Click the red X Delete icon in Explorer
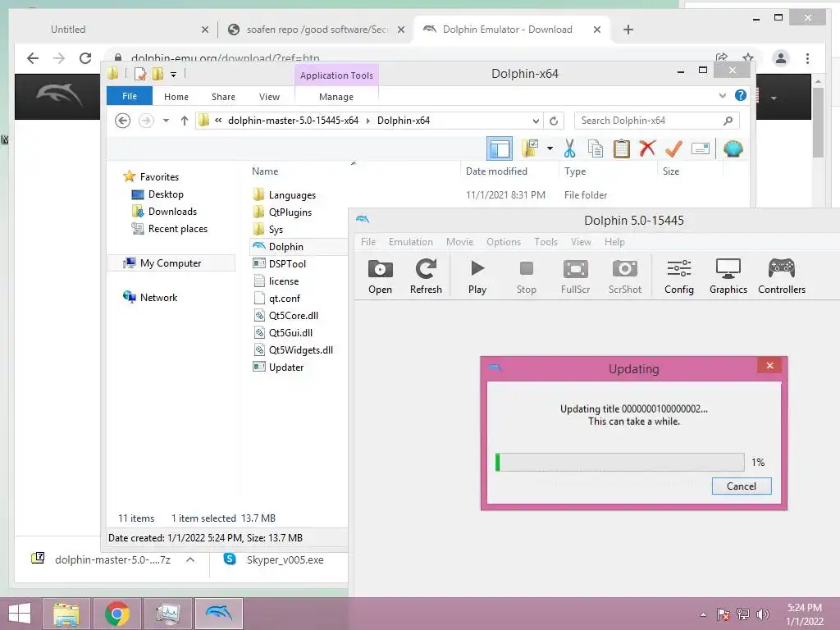The image size is (840, 630). coord(647,148)
